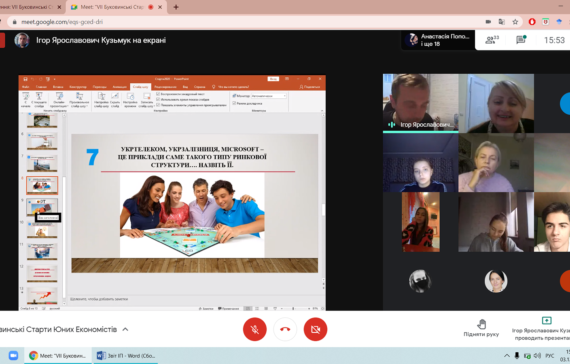The image size is (570, 364).
Task: Unmute the microphone with the red mic button
Action: [x=254, y=329]
